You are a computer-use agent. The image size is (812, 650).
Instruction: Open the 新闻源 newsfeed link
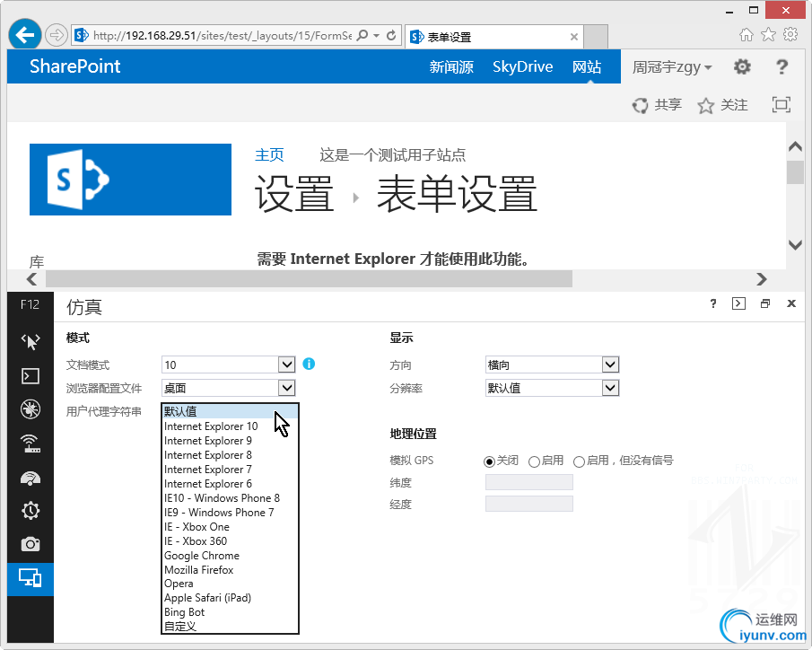[x=451, y=66]
